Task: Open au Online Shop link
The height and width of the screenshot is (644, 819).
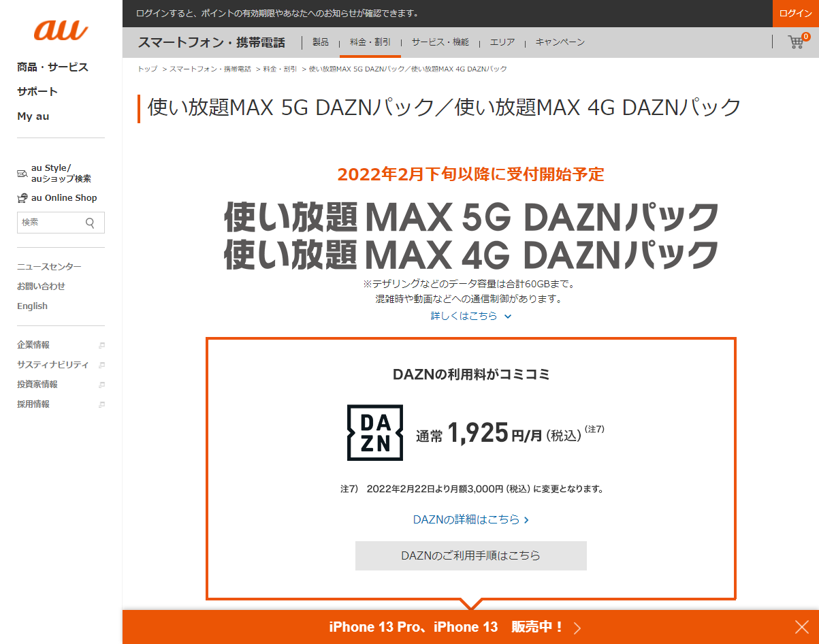Action: [x=64, y=198]
